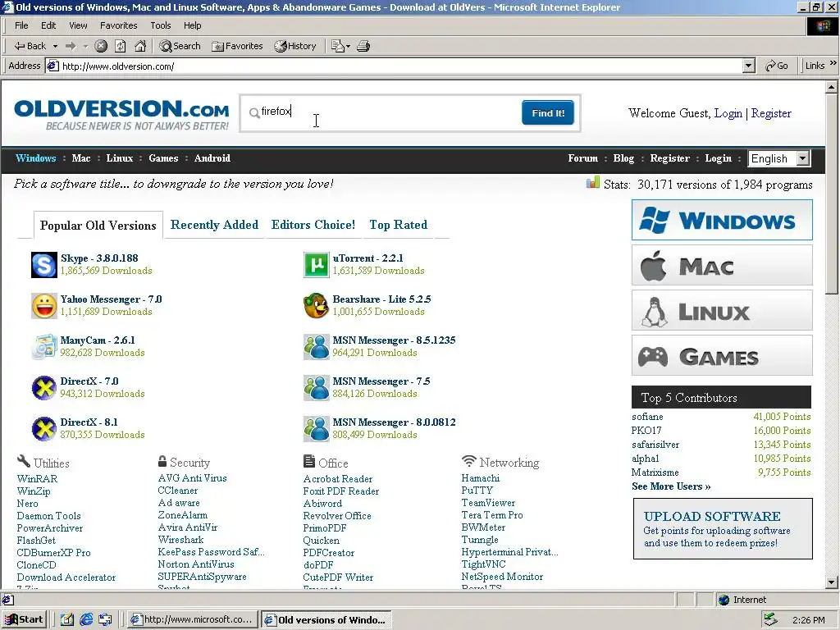Click the See More Users link
Screen dimensions: 840x630
671,486
